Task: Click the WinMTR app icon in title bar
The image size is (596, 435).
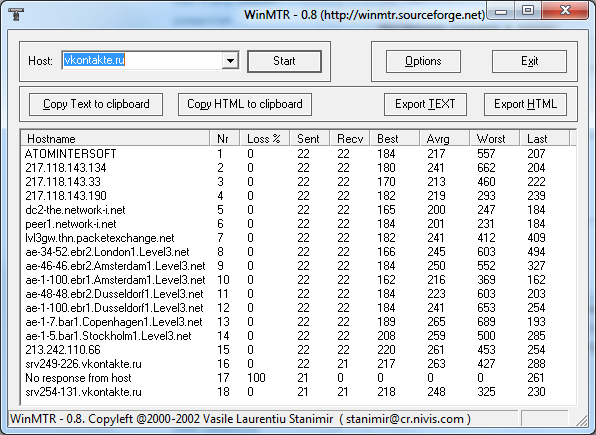Action: pyautogui.click(x=16, y=14)
